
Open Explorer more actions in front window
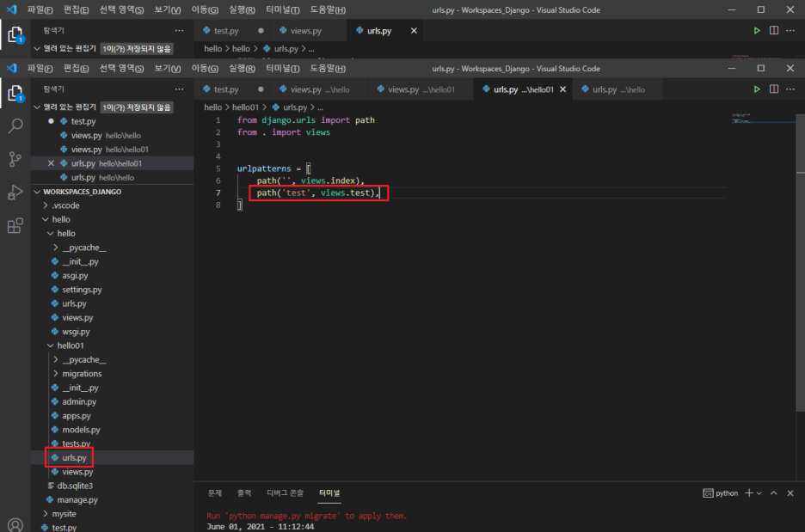point(179,89)
